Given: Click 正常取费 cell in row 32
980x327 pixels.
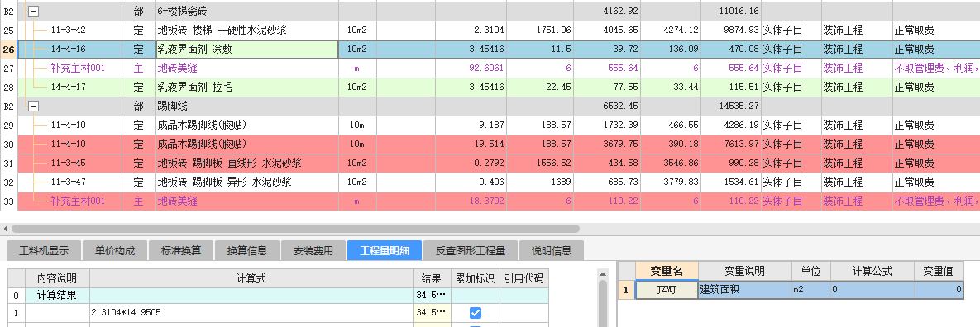Looking at the screenshot, I should click(x=936, y=182).
